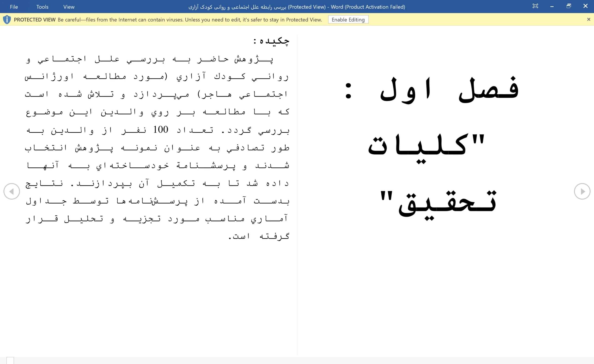Viewport: 594px width, 364px height.
Task: Click the last line گرفته است
Action: pyautogui.click(x=259, y=236)
